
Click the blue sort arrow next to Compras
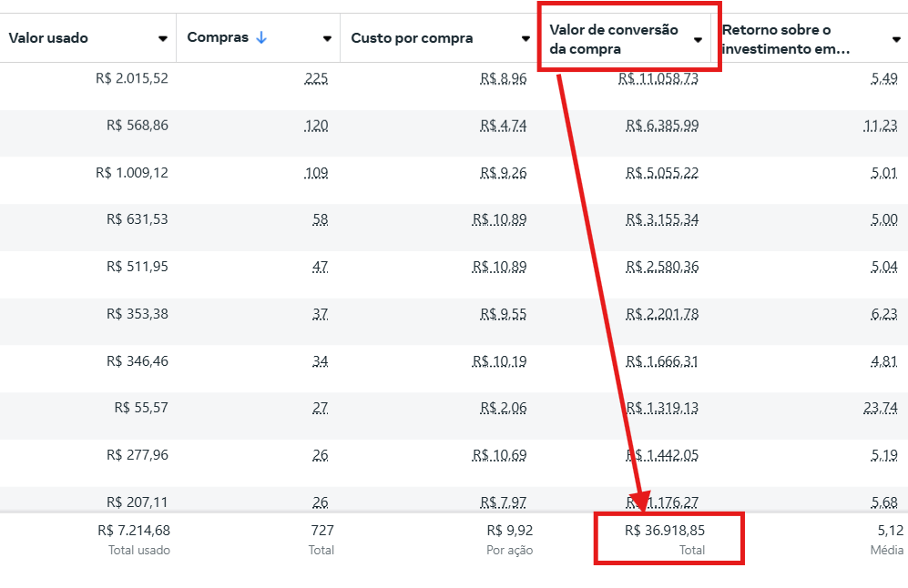click(261, 37)
